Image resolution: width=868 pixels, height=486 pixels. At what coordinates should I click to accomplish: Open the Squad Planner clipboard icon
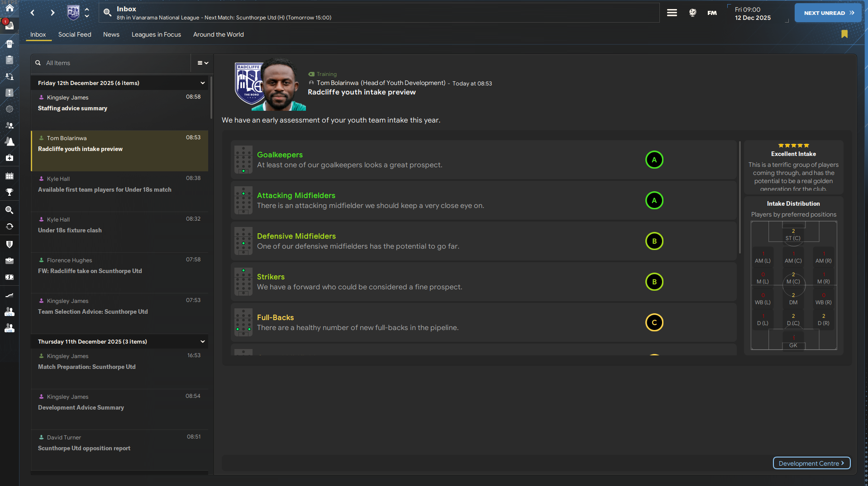tap(10, 60)
